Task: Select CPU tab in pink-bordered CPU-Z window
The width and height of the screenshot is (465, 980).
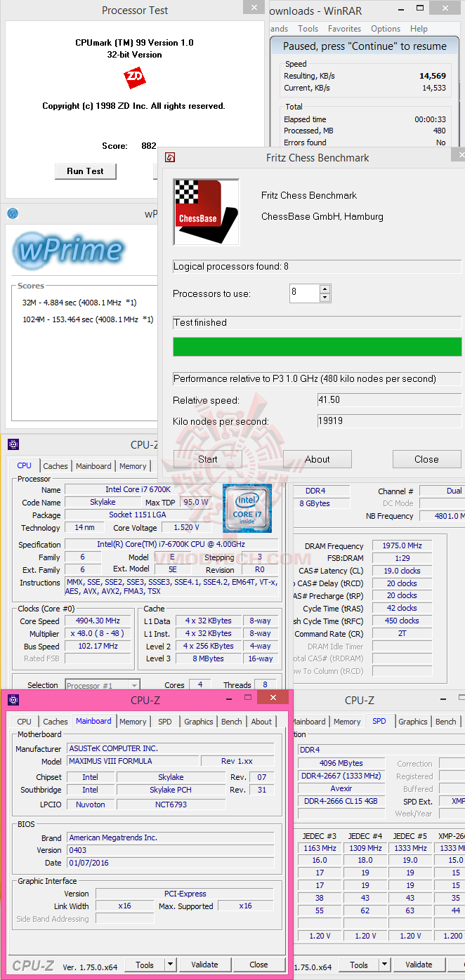Action: [24, 722]
